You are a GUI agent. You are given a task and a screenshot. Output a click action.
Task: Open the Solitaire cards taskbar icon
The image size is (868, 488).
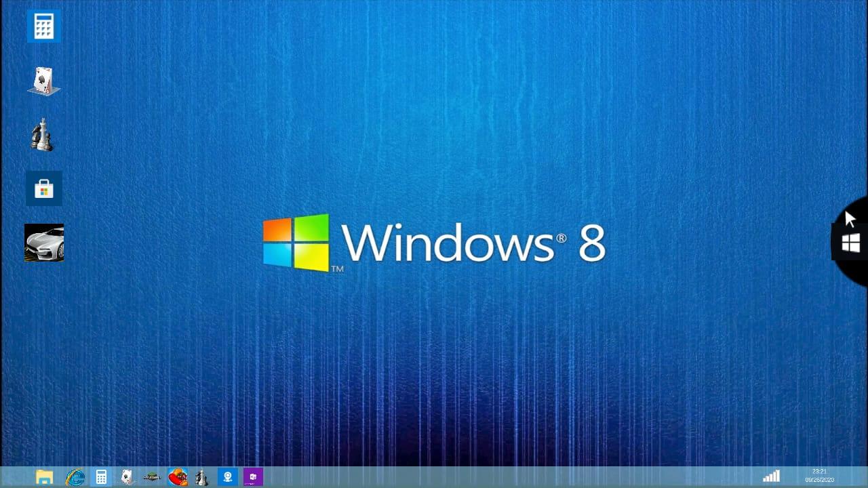[x=127, y=477]
